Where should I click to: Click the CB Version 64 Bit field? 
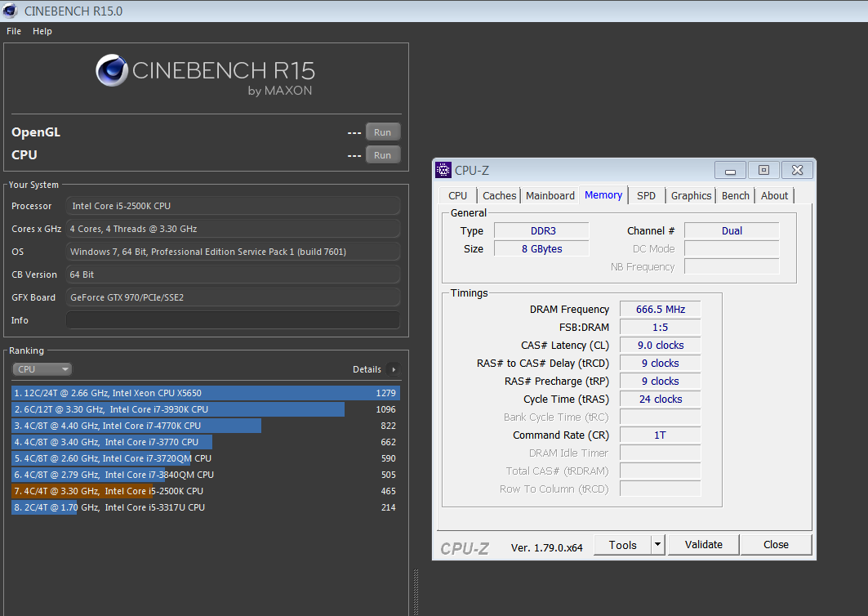(233, 275)
